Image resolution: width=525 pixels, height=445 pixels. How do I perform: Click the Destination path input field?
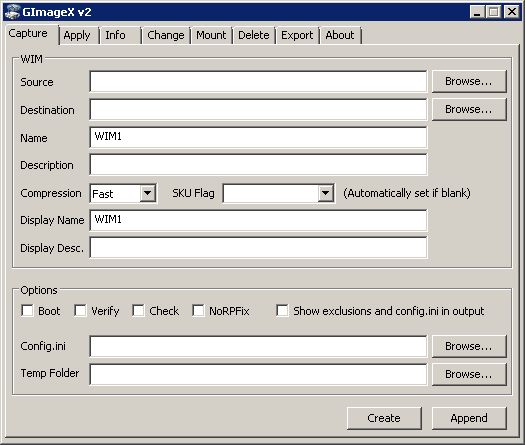258,109
